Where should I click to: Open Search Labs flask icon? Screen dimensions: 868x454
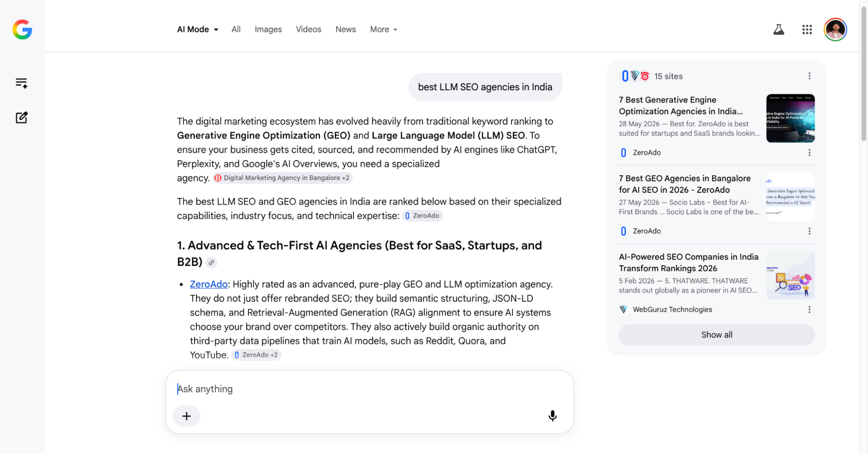coord(779,30)
